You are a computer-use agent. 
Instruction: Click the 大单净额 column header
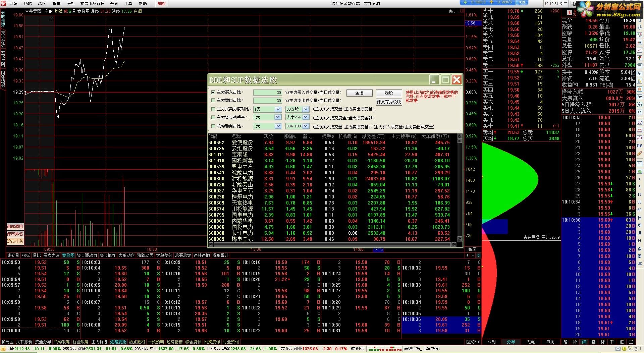coord(435,136)
